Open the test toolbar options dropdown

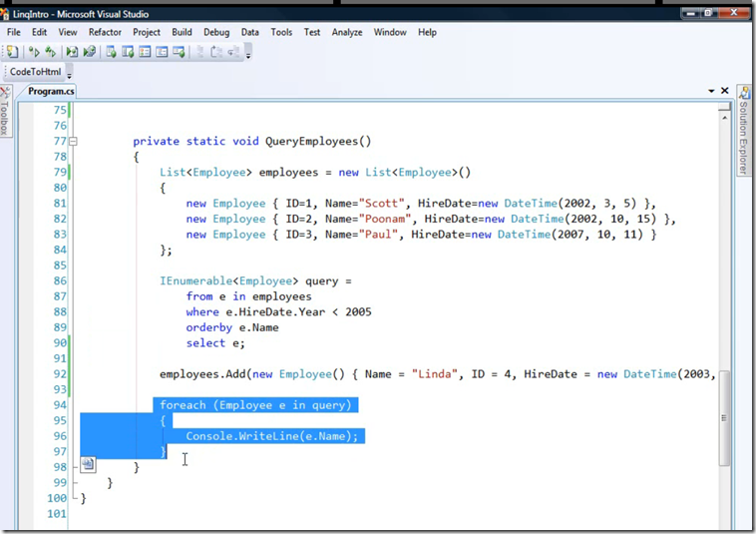coord(248,52)
